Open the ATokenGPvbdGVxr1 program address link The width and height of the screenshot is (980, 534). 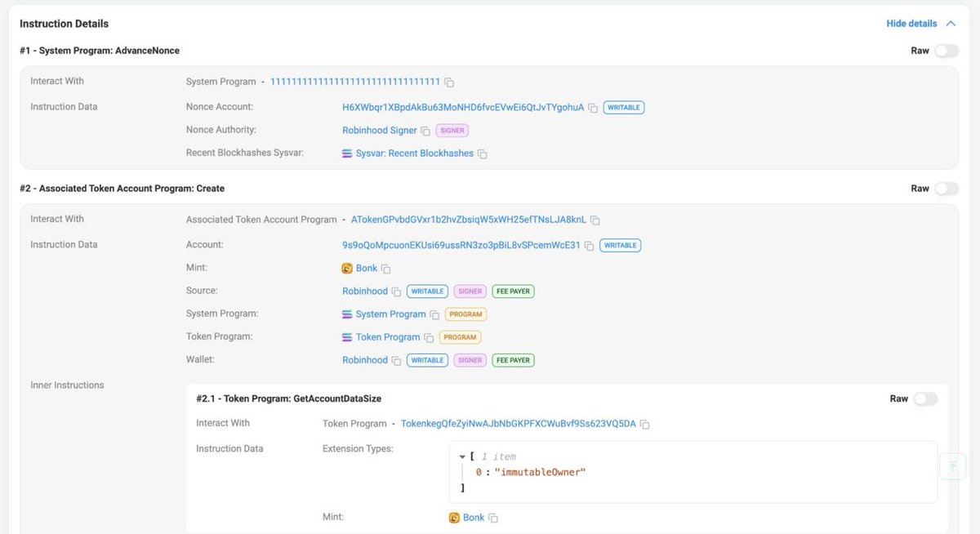point(469,220)
